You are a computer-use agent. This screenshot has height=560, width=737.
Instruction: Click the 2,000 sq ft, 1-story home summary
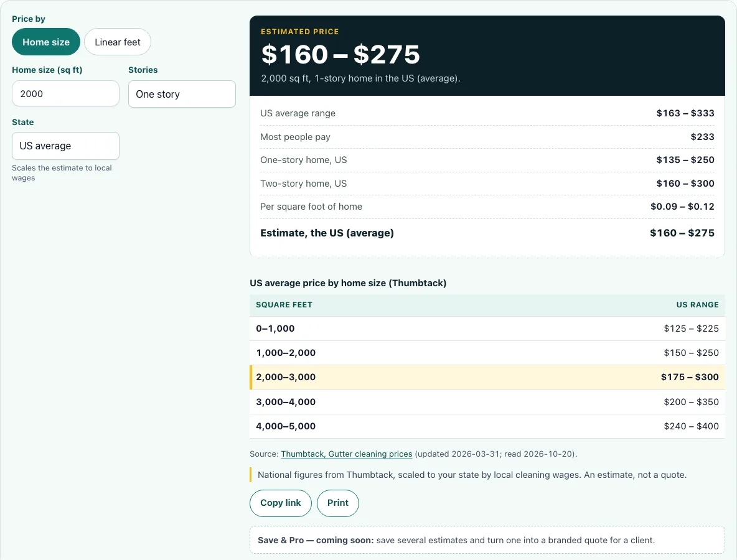coord(360,78)
